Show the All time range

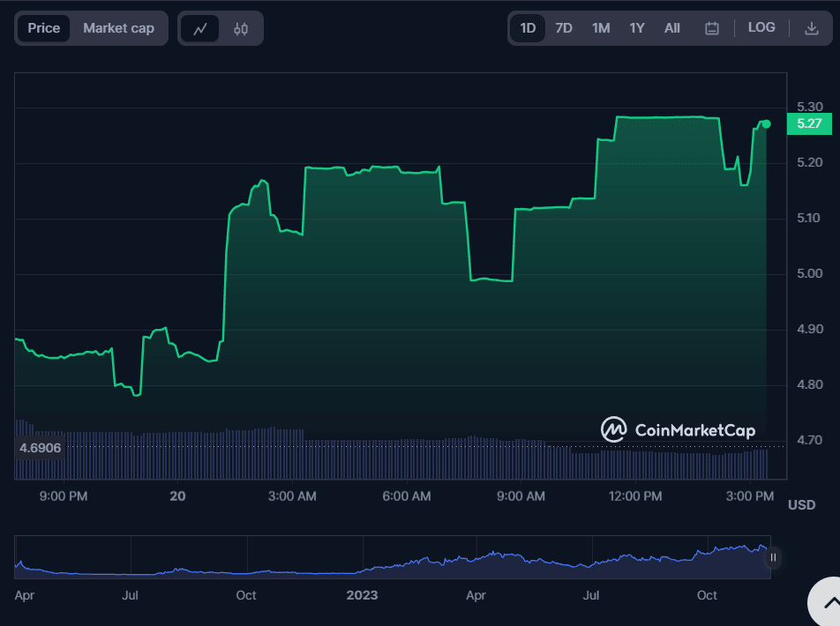coord(672,28)
